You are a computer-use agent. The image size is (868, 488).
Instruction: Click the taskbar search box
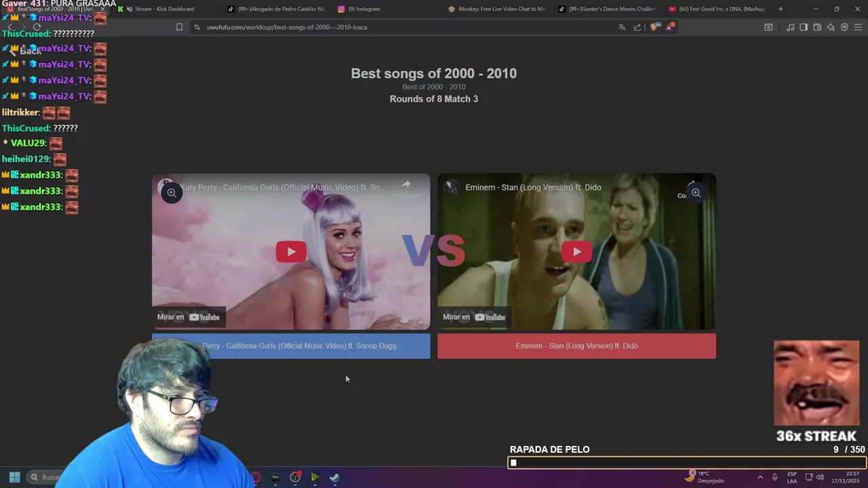tap(46, 477)
